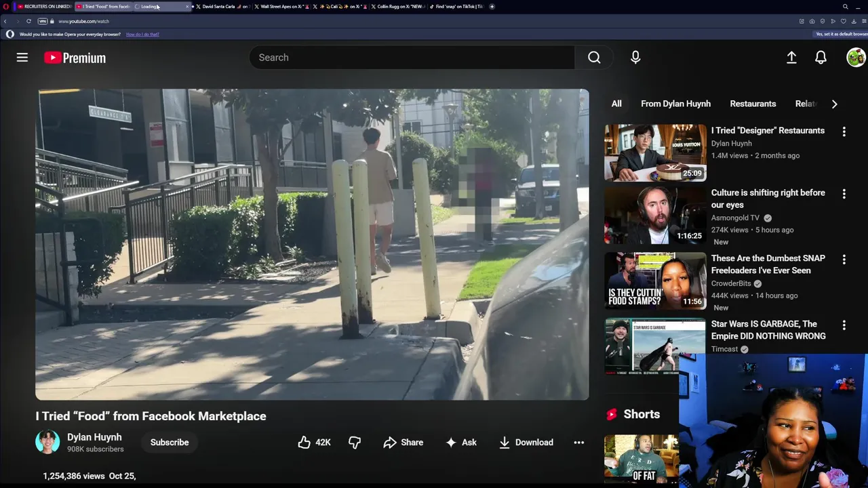This screenshot has height=488, width=868.
Task: Click the main video player
Action: [312, 244]
